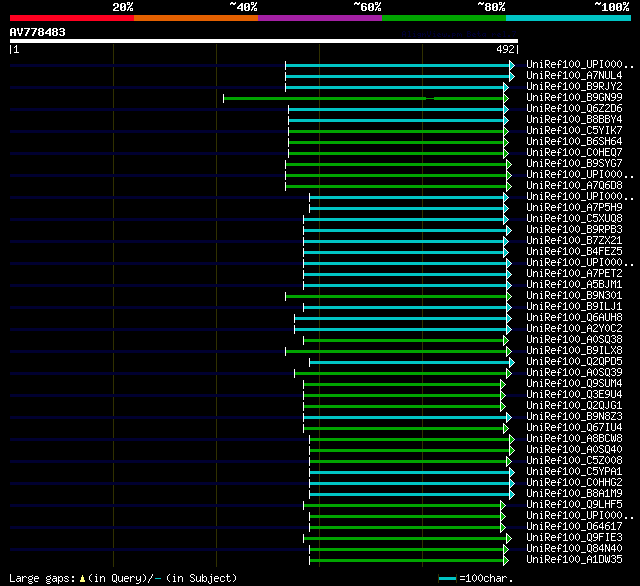This screenshot has width=640, height=586.
Task: Click the arrowhead of the UniRef100_B8A1M9 alignment
Action: tap(512, 494)
